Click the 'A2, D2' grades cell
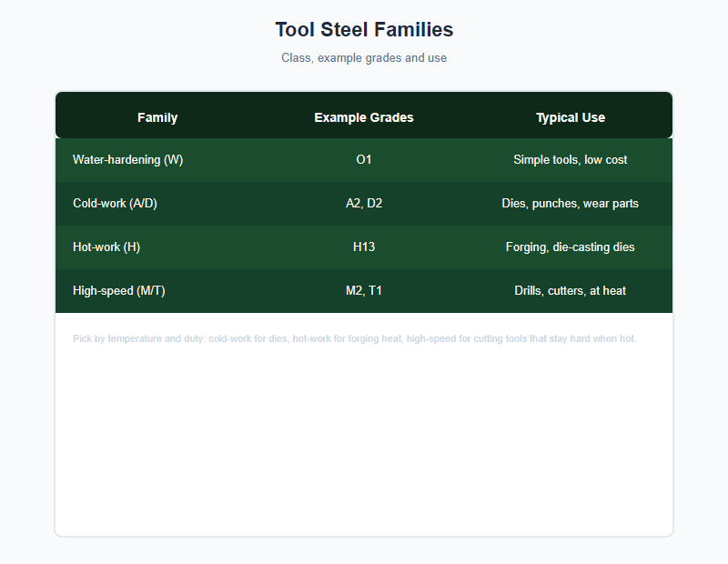This screenshot has width=728, height=564. [364, 204]
